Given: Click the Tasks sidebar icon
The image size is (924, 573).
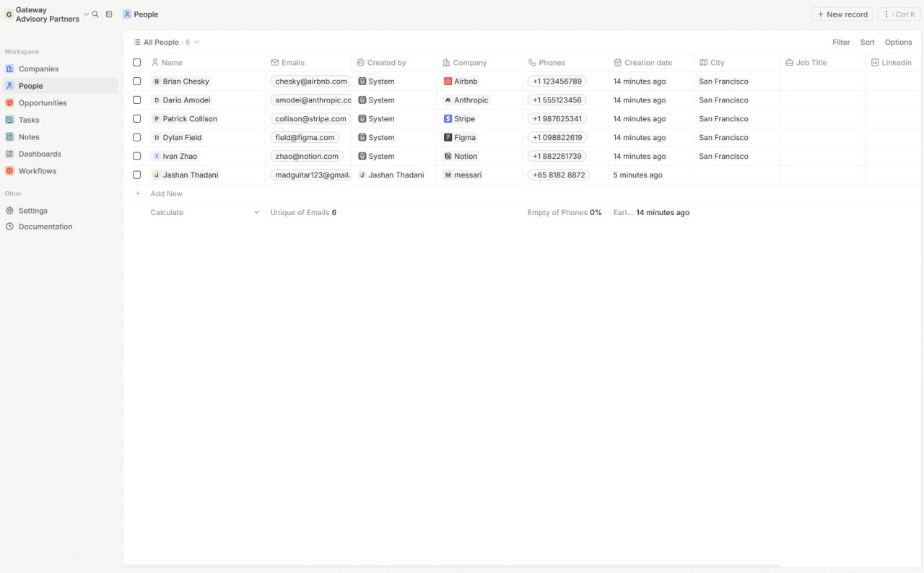Looking at the screenshot, I should tap(10, 120).
